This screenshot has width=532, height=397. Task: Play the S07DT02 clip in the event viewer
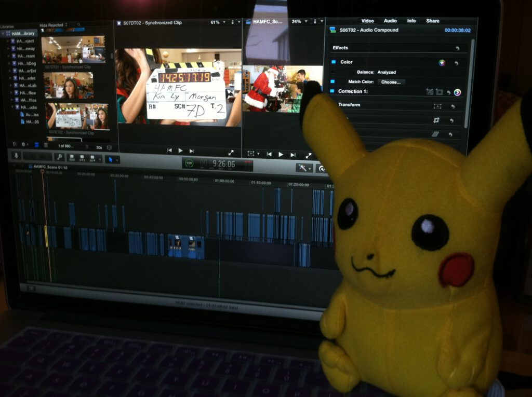tap(180, 150)
